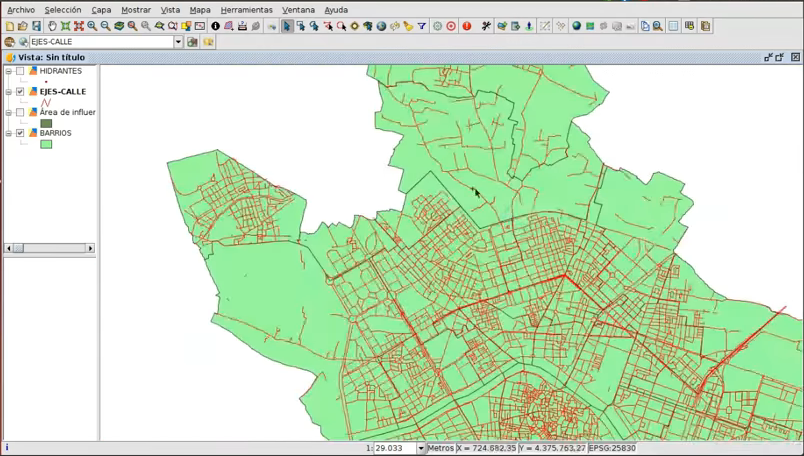Click the red exclamation mark icon
The height and width of the screenshot is (456, 804).
click(x=466, y=26)
